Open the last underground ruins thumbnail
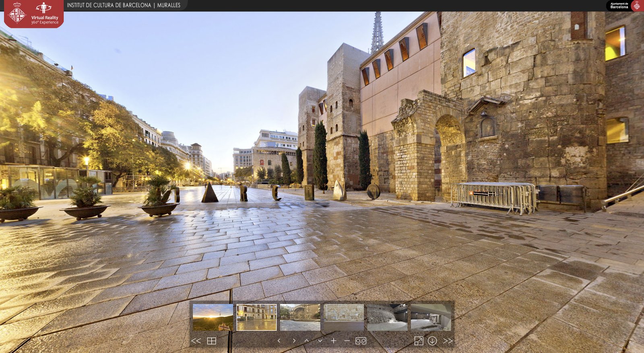The height and width of the screenshot is (353, 644). (431, 317)
